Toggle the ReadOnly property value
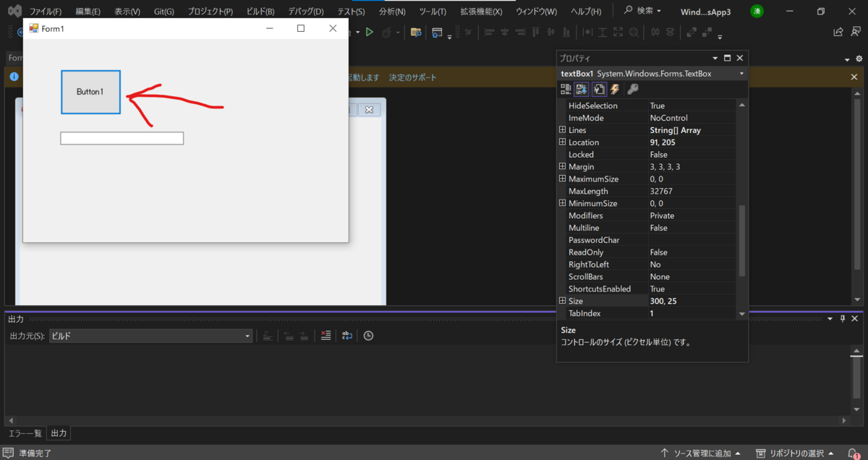The width and height of the screenshot is (868, 460). click(x=691, y=252)
